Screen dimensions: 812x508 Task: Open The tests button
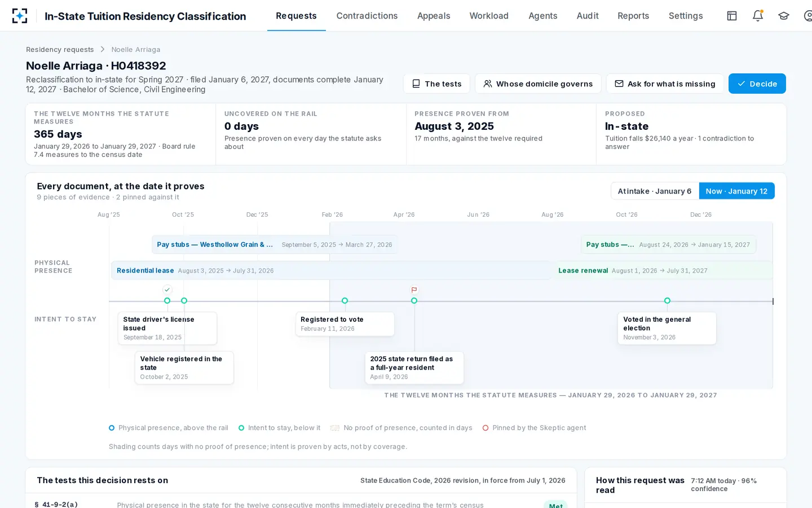coord(437,84)
